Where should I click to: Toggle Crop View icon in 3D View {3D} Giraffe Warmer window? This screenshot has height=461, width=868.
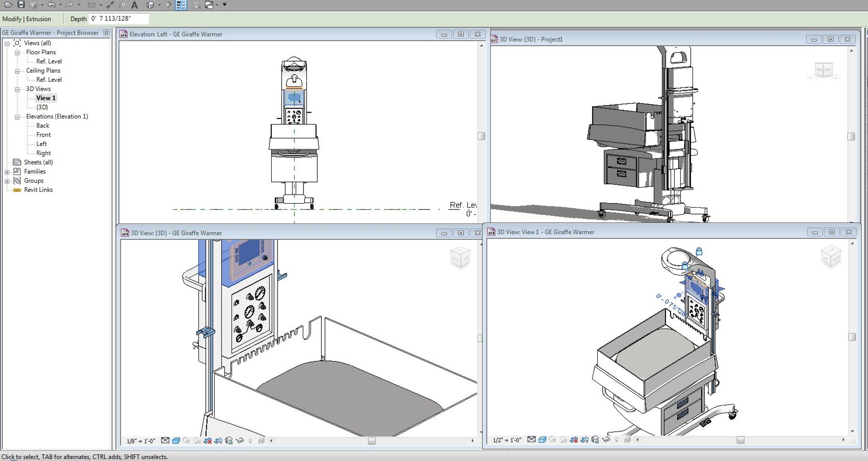[208, 441]
